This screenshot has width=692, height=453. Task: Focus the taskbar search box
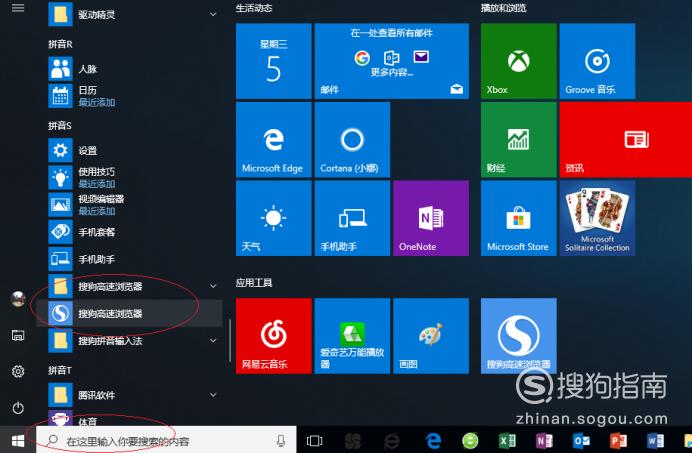coord(166,440)
